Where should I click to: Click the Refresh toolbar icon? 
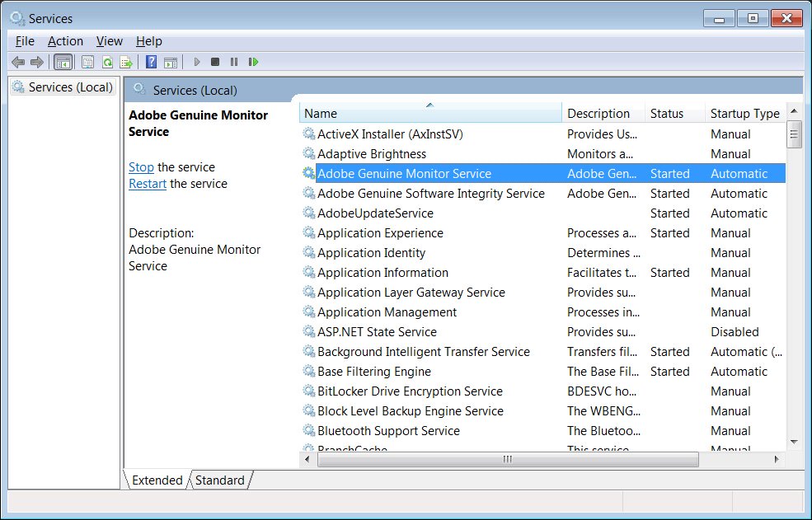point(107,62)
